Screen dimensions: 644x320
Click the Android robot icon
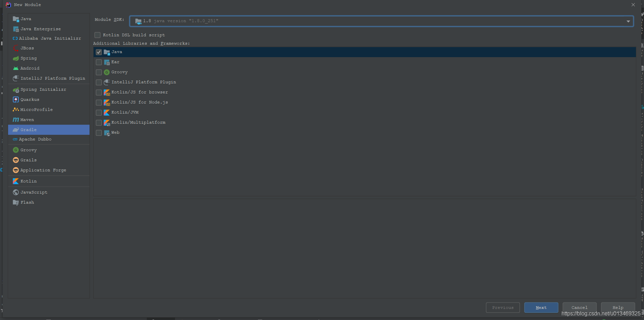point(16,69)
